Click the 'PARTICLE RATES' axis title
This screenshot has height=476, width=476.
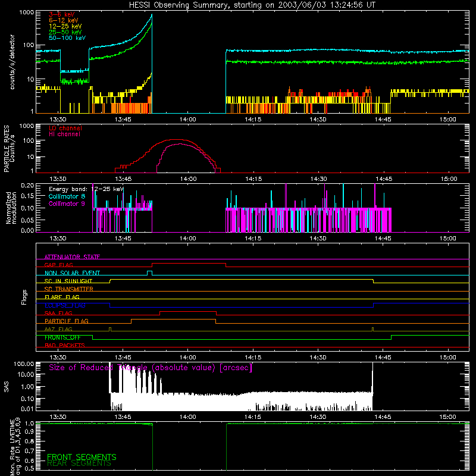coord(7,149)
